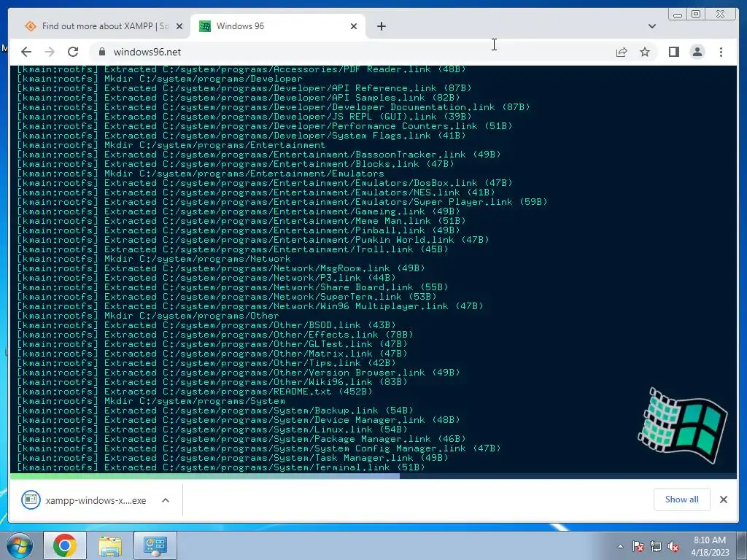The width and height of the screenshot is (747, 560).
Task: Go back to the previous page
Action: (26, 52)
